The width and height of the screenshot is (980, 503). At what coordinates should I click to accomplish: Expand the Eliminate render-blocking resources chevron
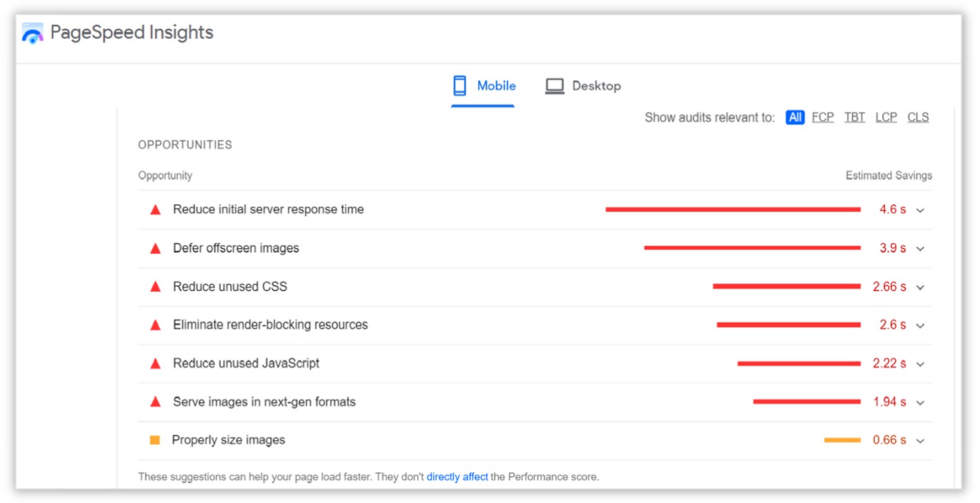click(x=920, y=325)
